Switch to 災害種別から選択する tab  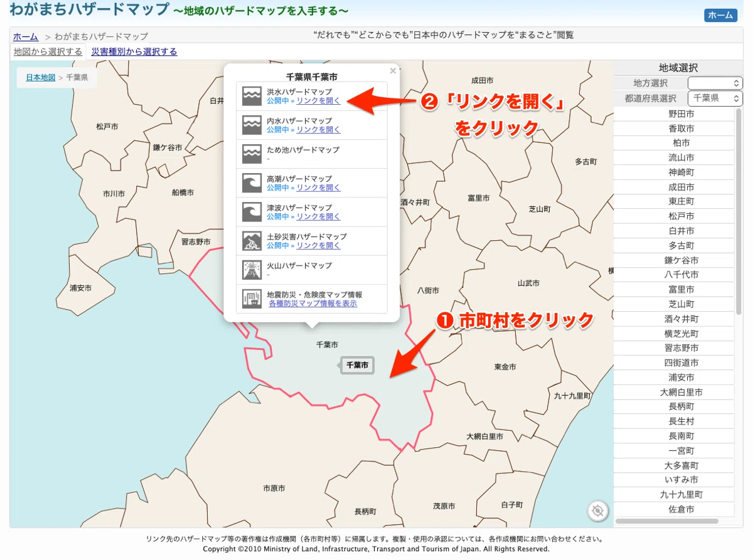point(134,51)
